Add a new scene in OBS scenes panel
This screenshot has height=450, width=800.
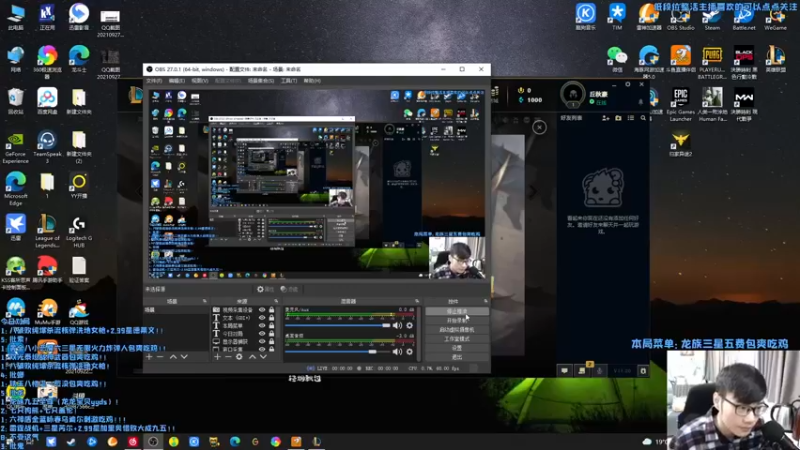tap(149, 357)
